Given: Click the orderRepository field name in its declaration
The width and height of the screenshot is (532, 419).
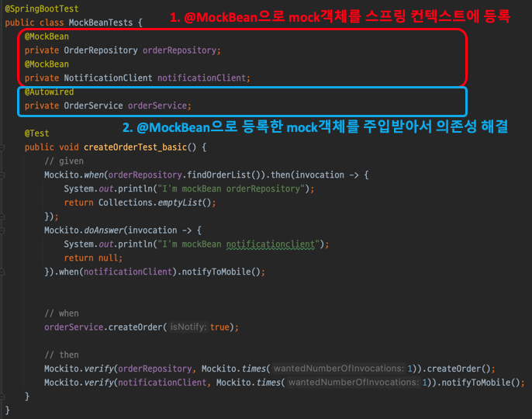Looking at the screenshot, I should [179, 50].
